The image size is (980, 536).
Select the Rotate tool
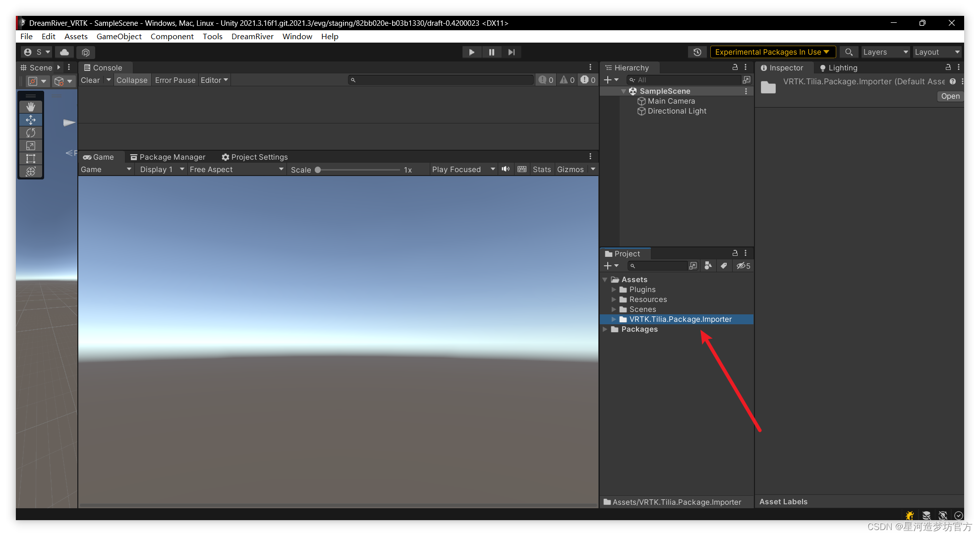click(x=31, y=132)
